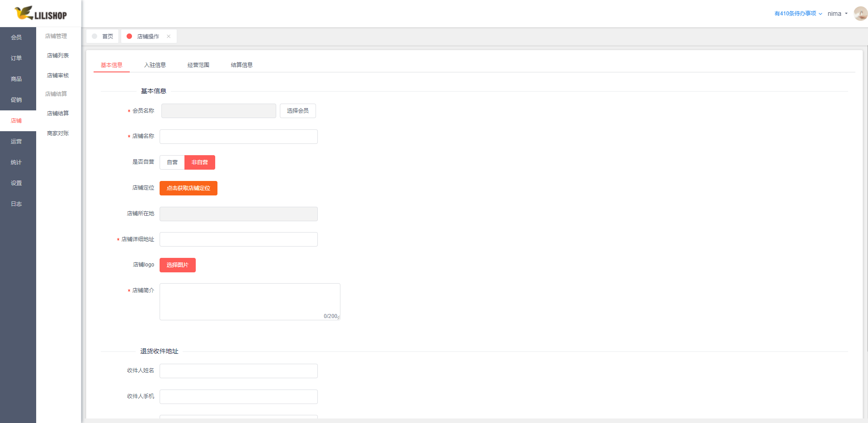Image resolution: width=868 pixels, height=423 pixels.
Task: Click the 会员名称 input field
Action: pos(219,111)
